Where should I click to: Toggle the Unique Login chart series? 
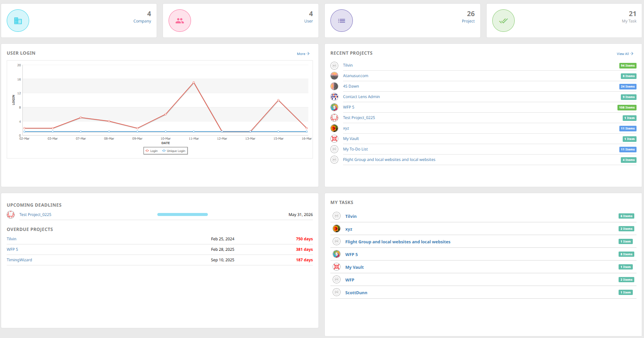tap(174, 150)
